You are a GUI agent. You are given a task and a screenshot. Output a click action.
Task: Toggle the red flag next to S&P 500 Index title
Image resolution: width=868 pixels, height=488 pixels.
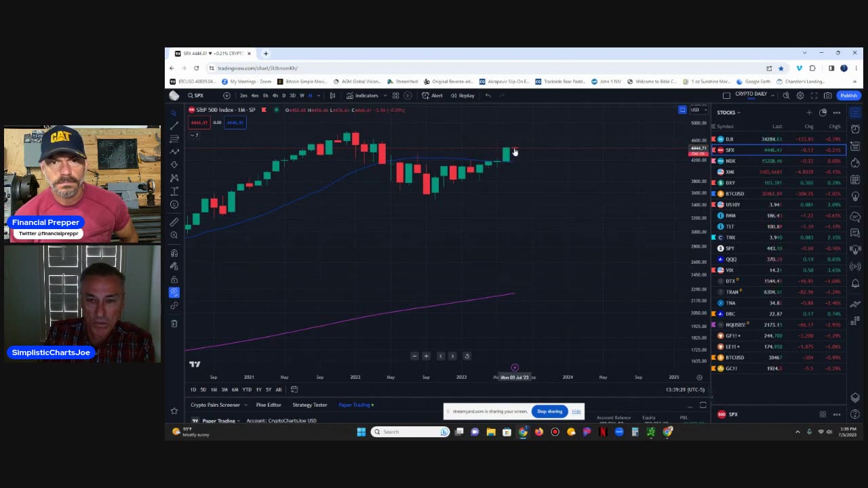coord(264,110)
